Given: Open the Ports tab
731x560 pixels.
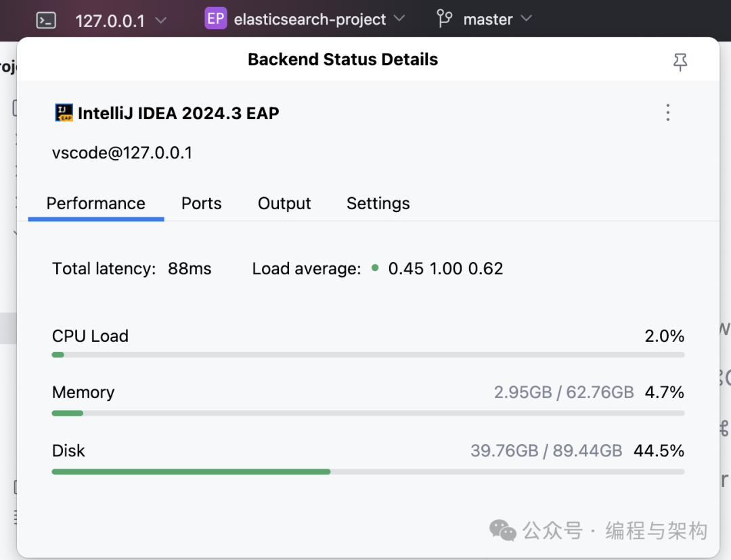Looking at the screenshot, I should tap(201, 203).
